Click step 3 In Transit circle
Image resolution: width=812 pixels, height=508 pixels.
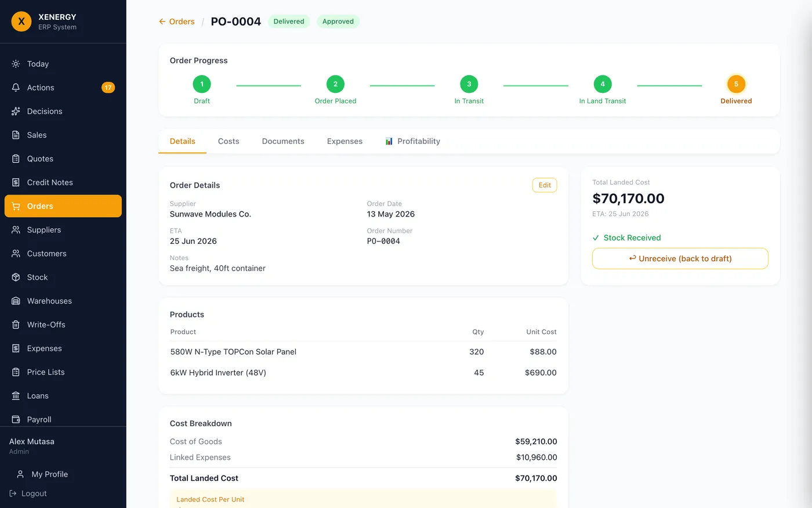(469, 84)
